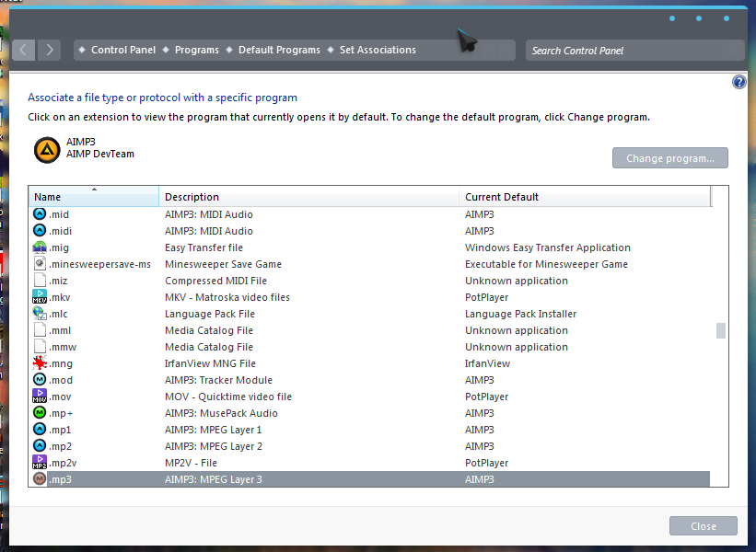Sort the list by the Description column
The image size is (756, 552).
point(309,197)
